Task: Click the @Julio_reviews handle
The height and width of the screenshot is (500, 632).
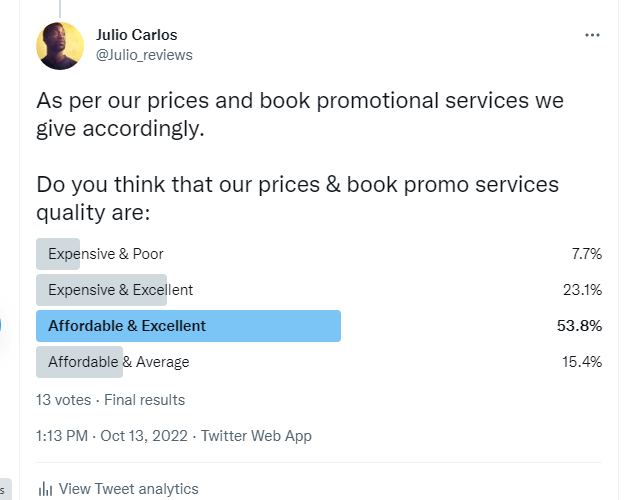Action: point(144,55)
